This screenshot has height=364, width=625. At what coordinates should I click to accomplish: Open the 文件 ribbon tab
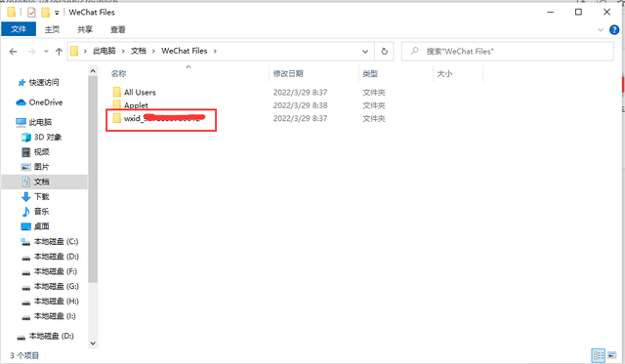pyautogui.click(x=19, y=29)
